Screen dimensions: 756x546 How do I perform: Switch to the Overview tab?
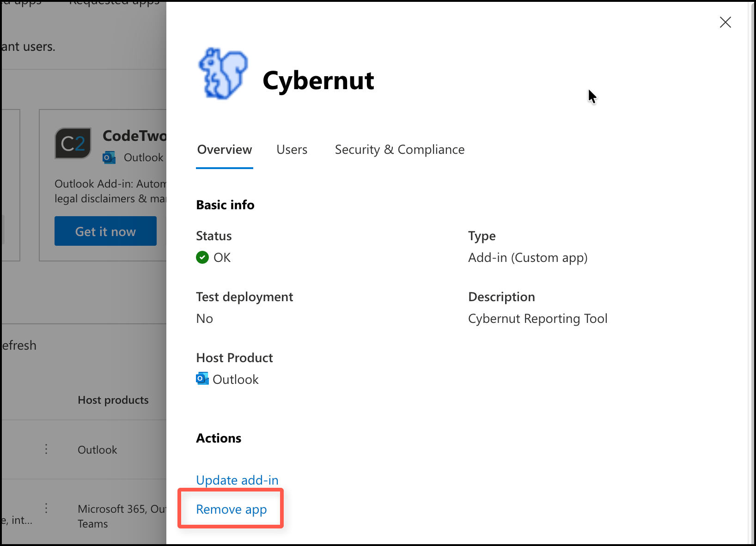click(225, 150)
